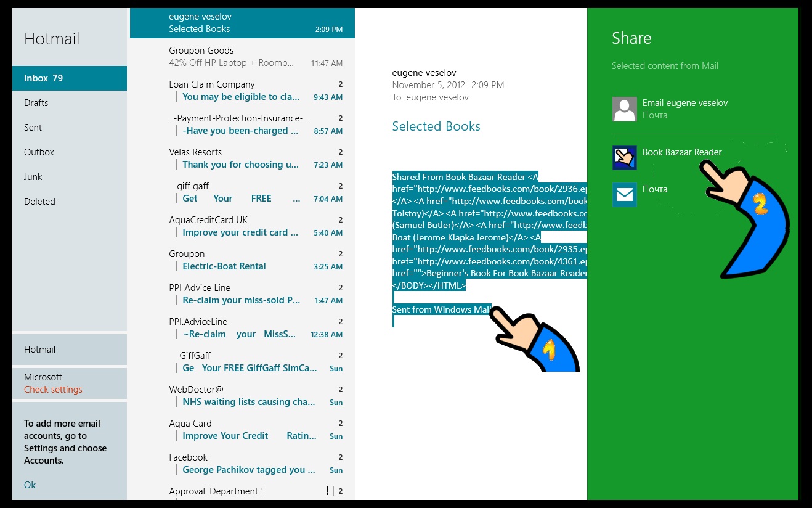Select the Hotmail account entry
Viewport: 812px width, 508px height.
pos(70,350)
